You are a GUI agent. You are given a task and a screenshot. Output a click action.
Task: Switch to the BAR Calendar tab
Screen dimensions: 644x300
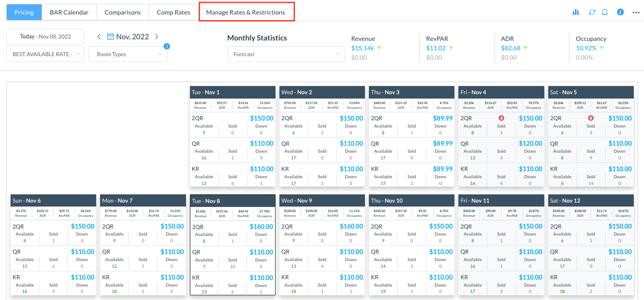pos(69,12)
